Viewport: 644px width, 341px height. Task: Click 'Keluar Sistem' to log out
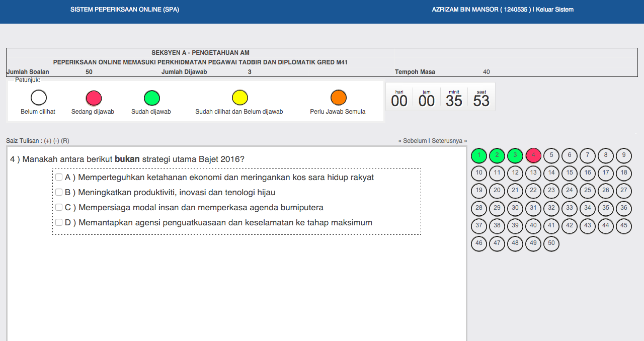tap(553, 9)
